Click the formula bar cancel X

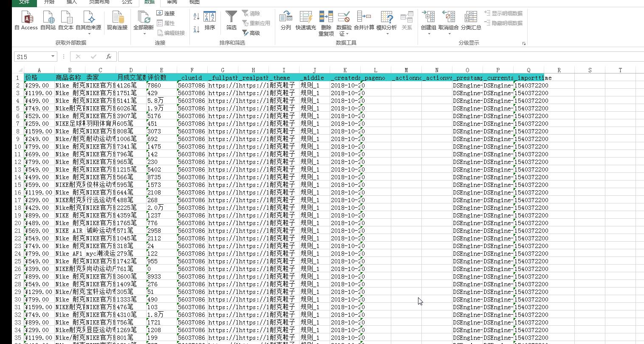coord(78,56)
